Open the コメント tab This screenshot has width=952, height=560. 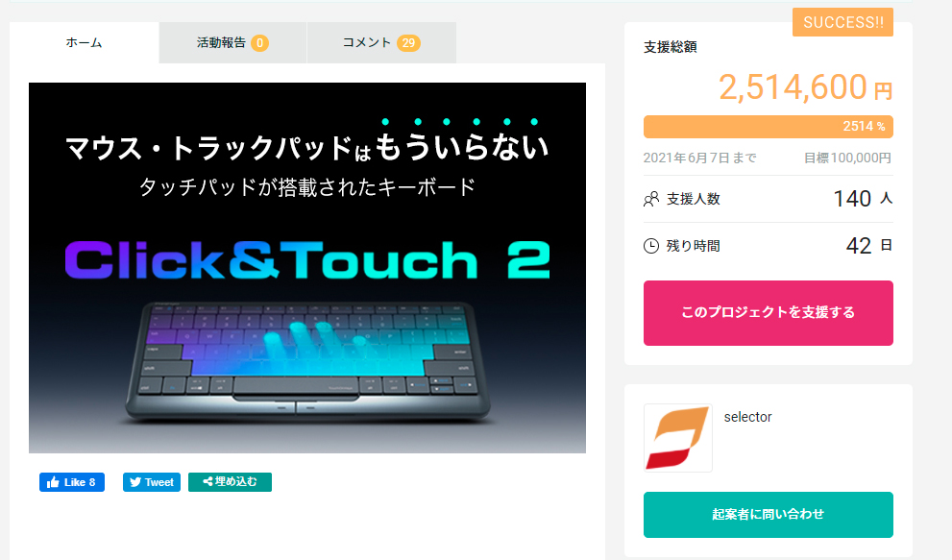381,42
